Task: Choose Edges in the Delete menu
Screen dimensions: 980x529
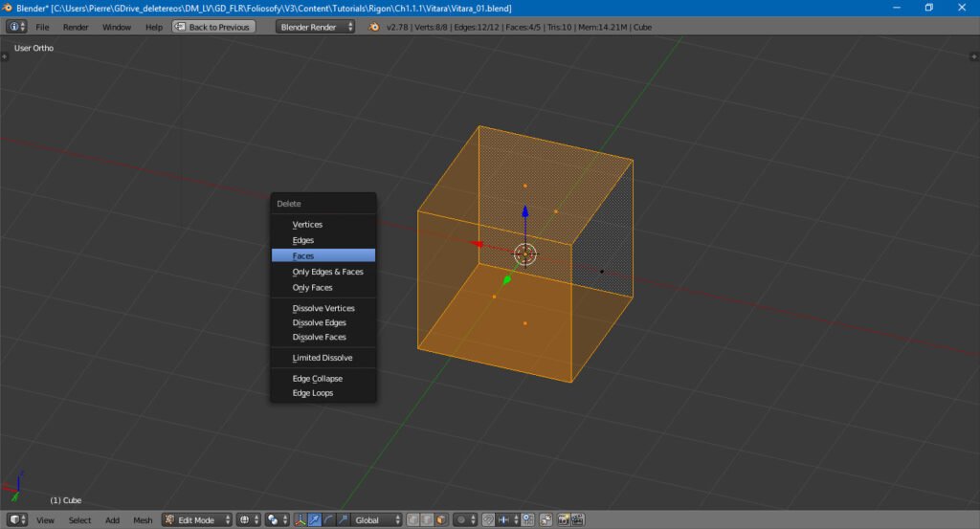Action: [x=323, y=240]
